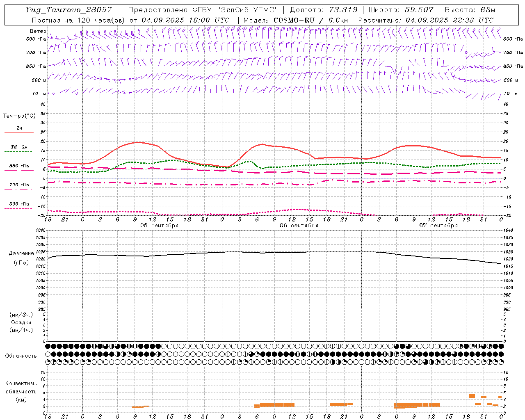Click the 'Высота: 63м' value
This screenshot has height=420, width=525.
point(470,10)
